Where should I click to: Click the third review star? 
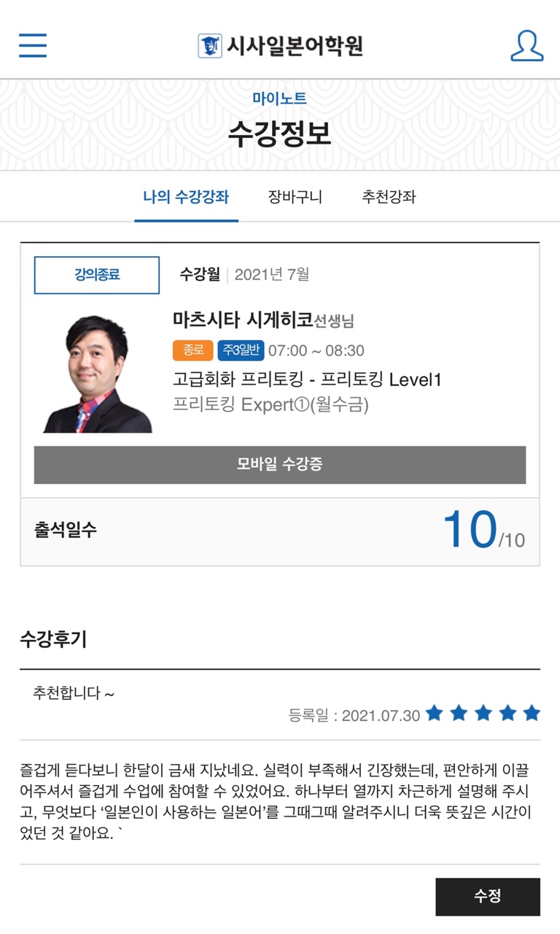click(x=483, y=713)
